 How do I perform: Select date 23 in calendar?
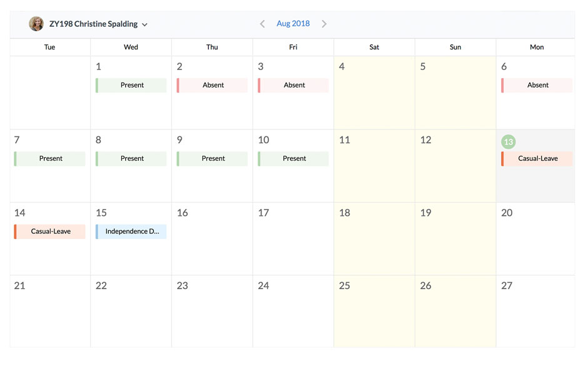212,312
